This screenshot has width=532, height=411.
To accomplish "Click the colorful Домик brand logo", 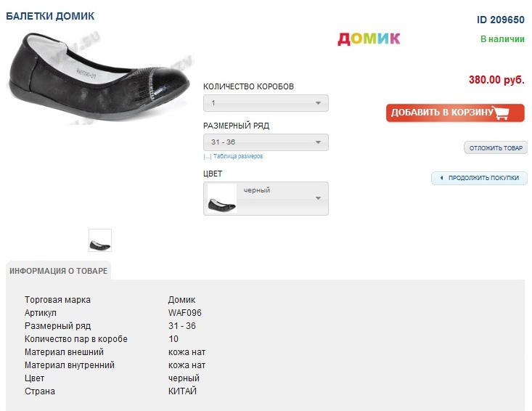I will (x=369, y=38).
